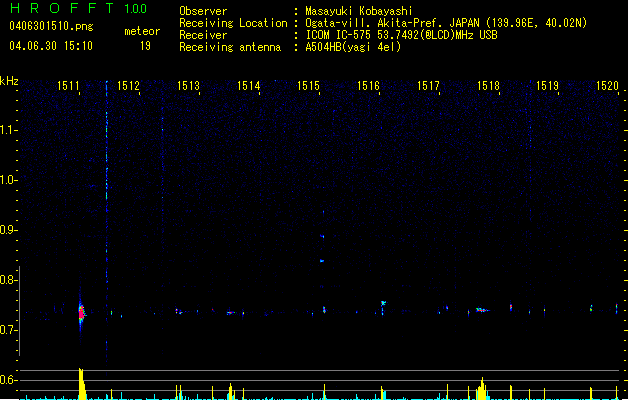Click the 1520 time axis marker
Image resolution: width=629 pixels, height=400 pixels.
pyautogui.click(x=607, y=86)
